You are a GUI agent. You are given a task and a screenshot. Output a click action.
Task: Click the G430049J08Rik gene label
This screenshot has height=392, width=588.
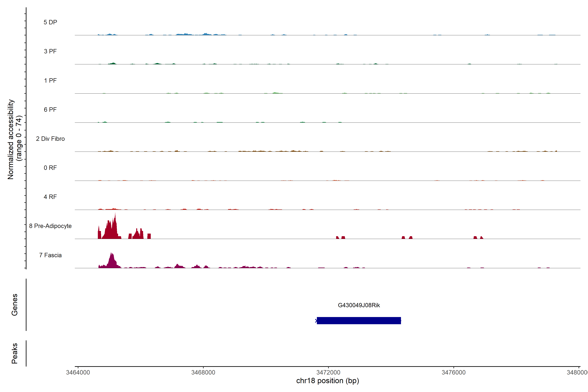pyautogui.click(x=359, y=305)
